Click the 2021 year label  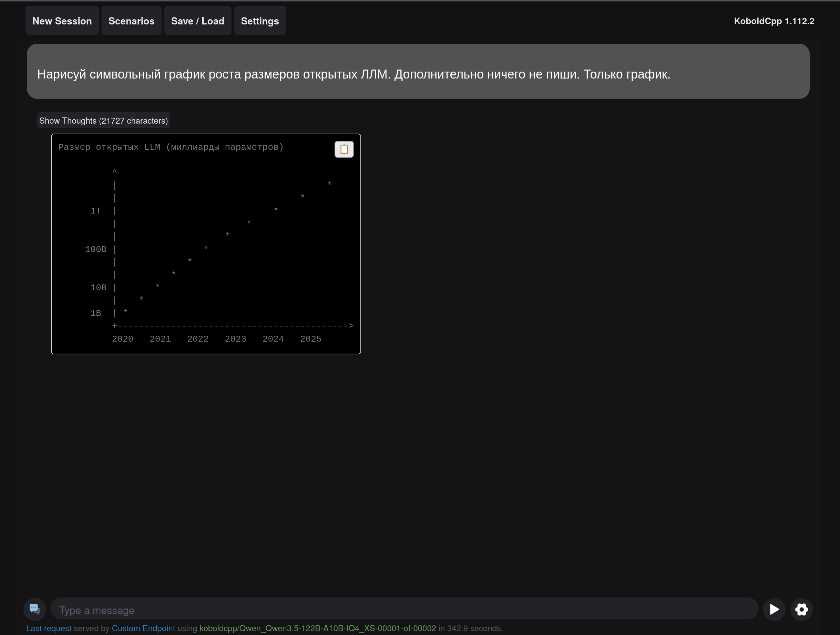coord(160,339)
